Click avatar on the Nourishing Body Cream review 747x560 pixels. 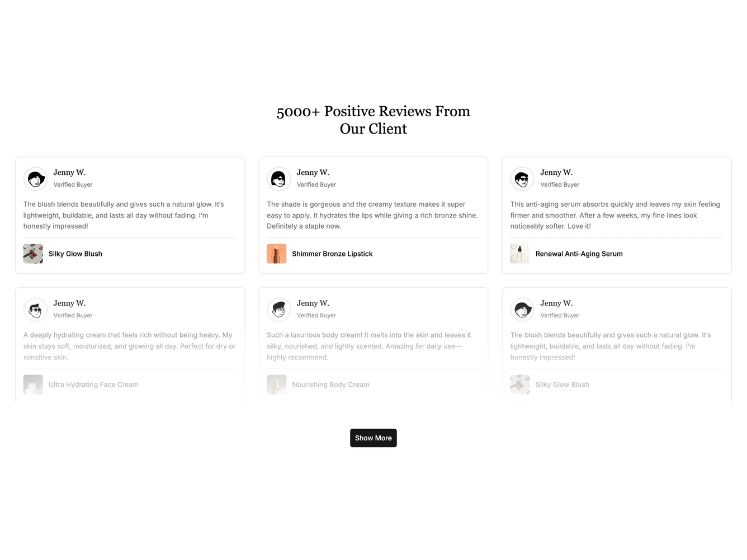point(278,310)
